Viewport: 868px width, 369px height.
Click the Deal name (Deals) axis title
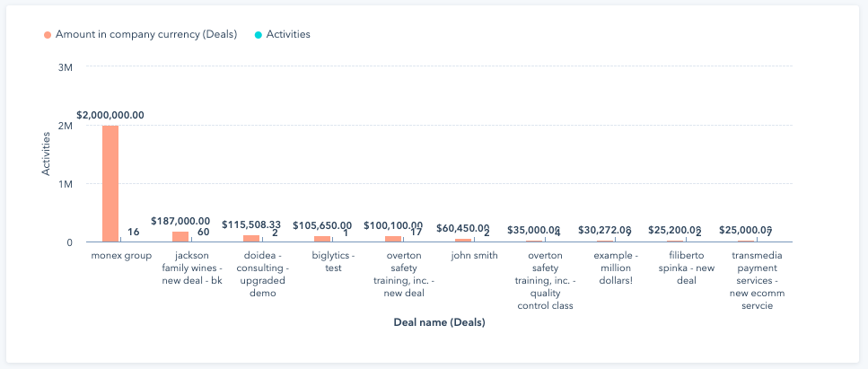pyautogui.click(x=439, y=323)
